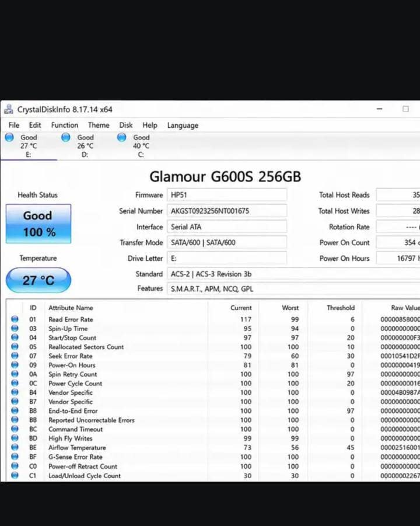Select the Reallocated Sectors Count attribute name

86,347
